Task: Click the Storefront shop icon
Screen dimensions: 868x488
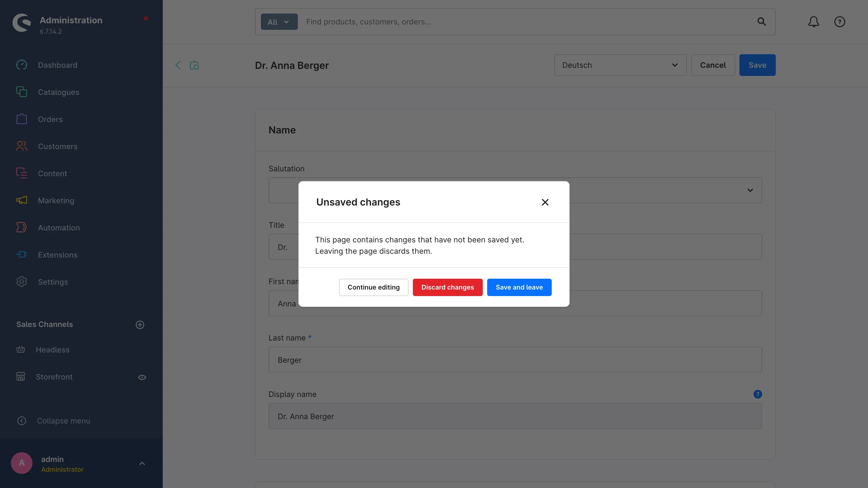Action: click(21, 377)
